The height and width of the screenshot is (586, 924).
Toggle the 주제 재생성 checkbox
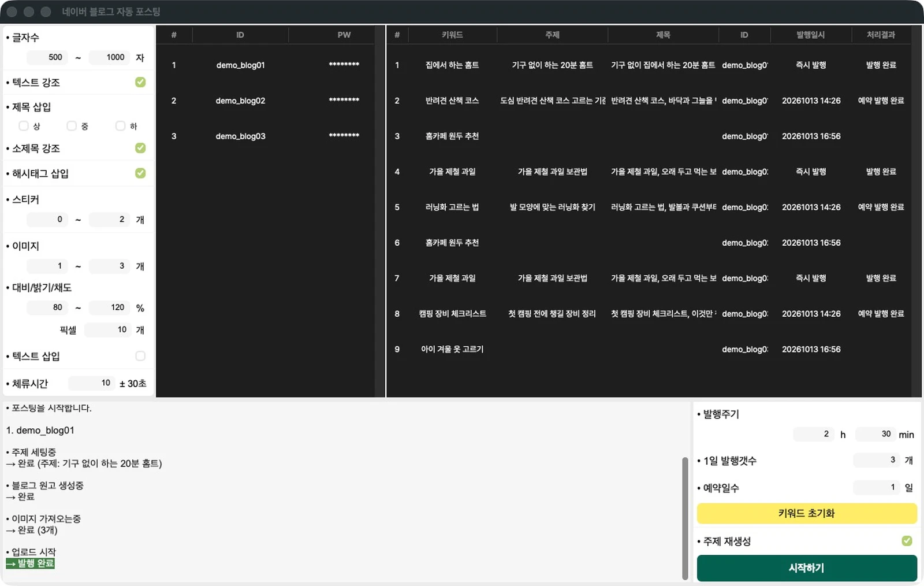click(907, 541)
